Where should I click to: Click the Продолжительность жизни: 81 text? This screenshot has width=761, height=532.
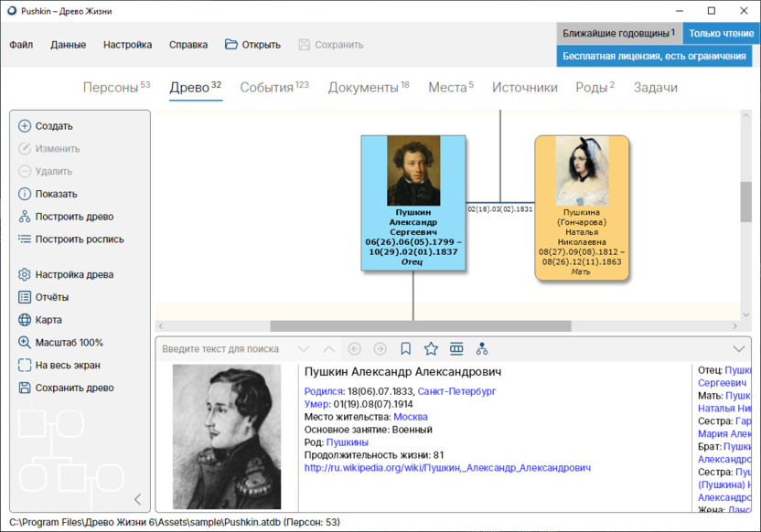click(x=374, y=455)
